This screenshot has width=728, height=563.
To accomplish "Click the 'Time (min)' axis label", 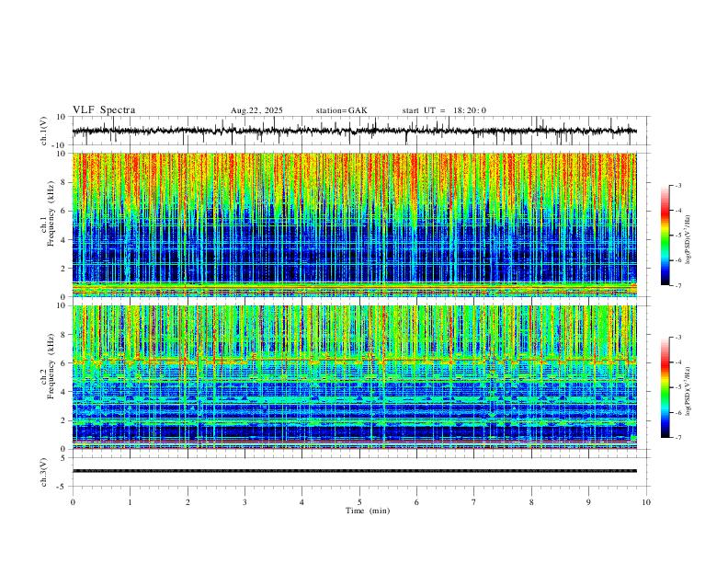I will click(368, 511).
